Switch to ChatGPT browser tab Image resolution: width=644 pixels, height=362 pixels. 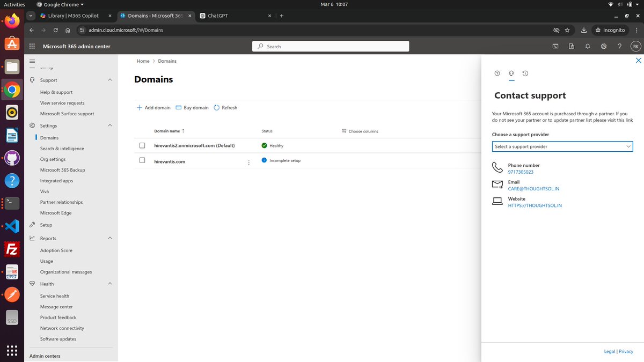[x=234, y=16]
